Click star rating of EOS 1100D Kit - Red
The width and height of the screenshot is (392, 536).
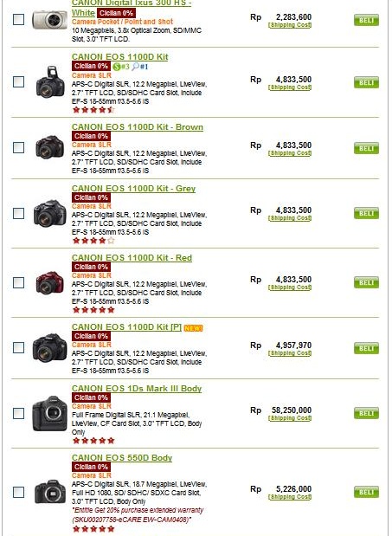(93, 310)
